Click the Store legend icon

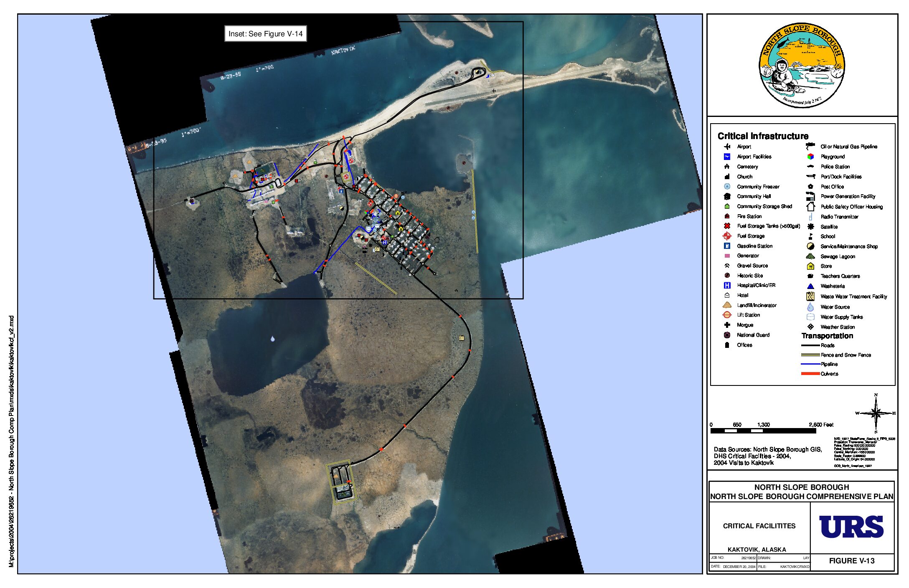pyautogui.click(x=810, y=266)
